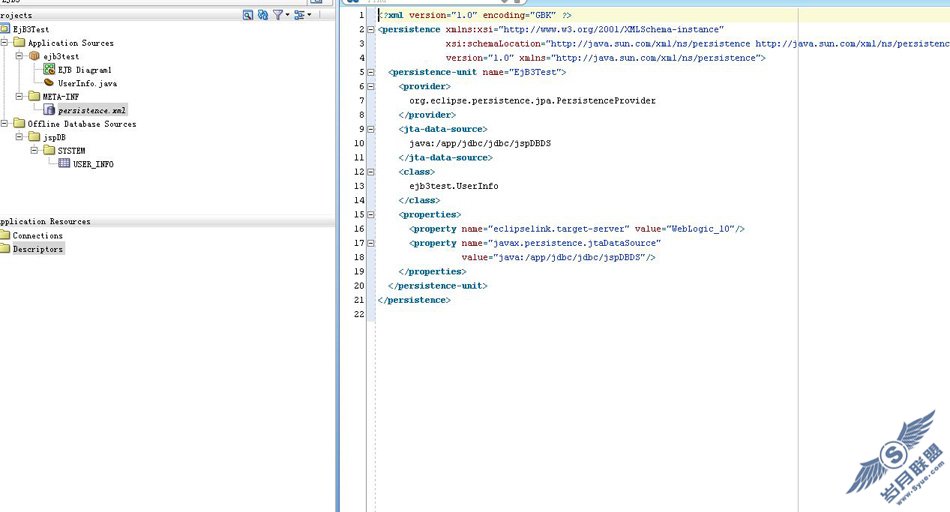
Task: Click the Application Sources folder icon
Action: pos(19,42)
